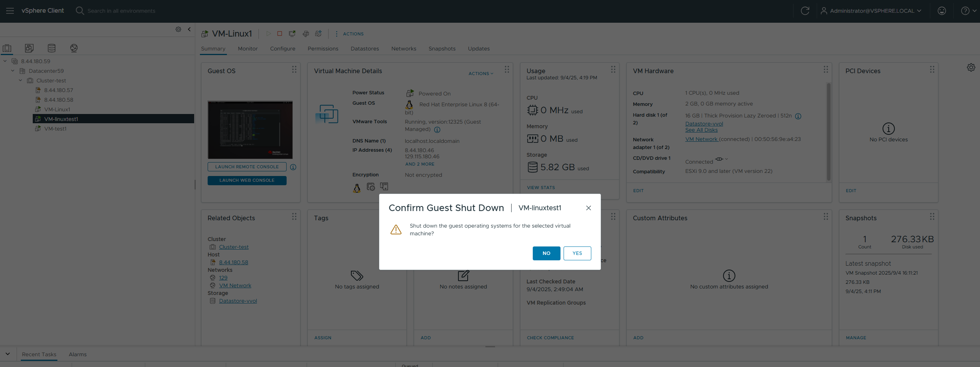Click the Take Snapshot toolbar icon
Screen dimensions: 980x367
[x=319, y=34]
